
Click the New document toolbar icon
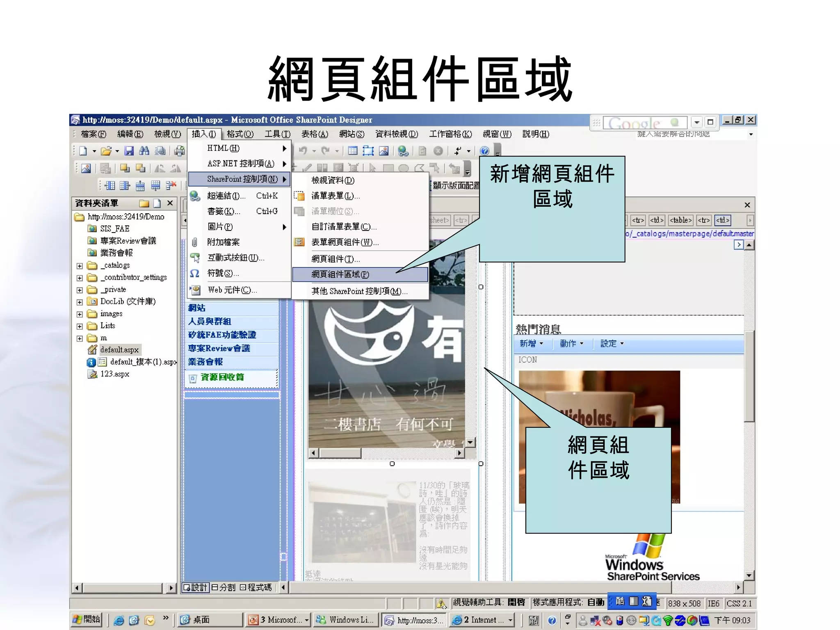pyautogui.click(x=83, y=151)
